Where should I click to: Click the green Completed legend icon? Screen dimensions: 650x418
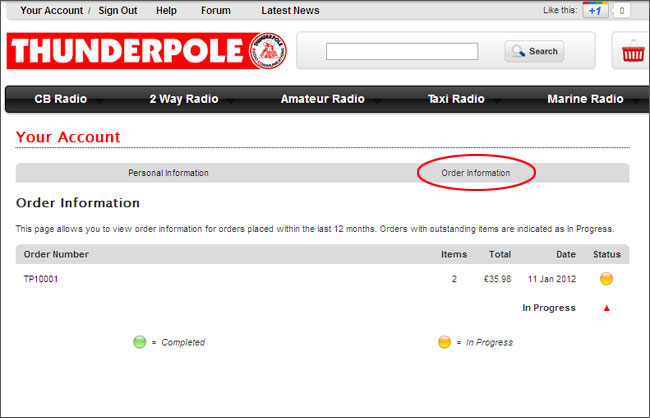coord(140,342)
